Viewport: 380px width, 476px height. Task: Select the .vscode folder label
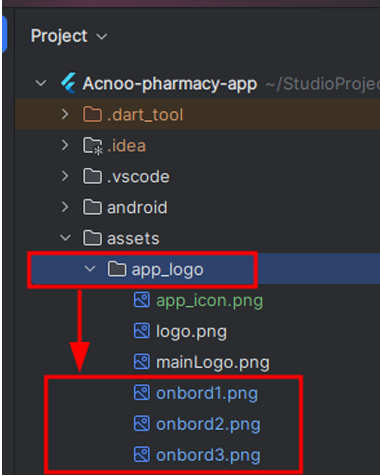138,176
